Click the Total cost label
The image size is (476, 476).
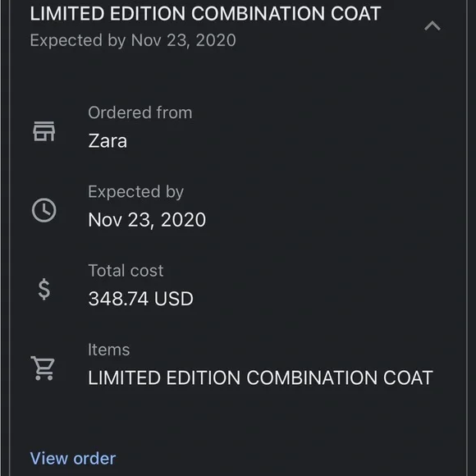coord(126,271)
